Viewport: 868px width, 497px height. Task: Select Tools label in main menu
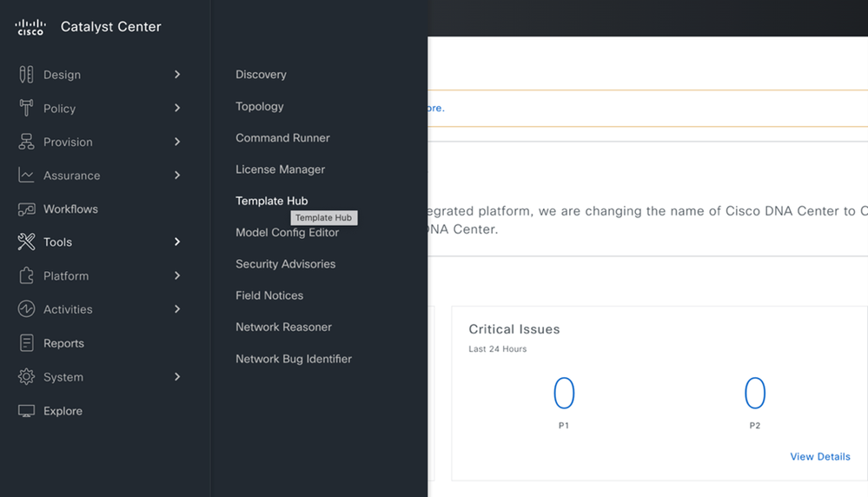[57, 242]
